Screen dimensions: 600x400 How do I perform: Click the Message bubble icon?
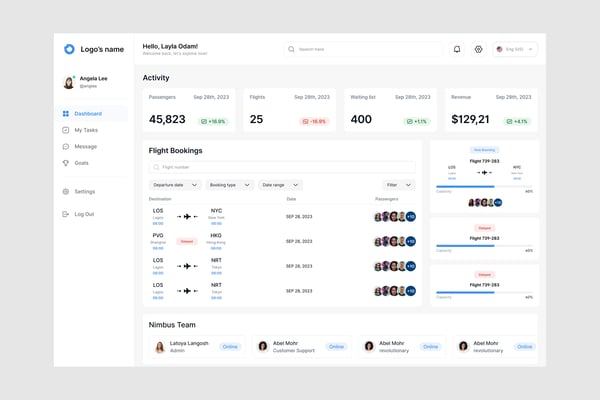pos(66,147)
